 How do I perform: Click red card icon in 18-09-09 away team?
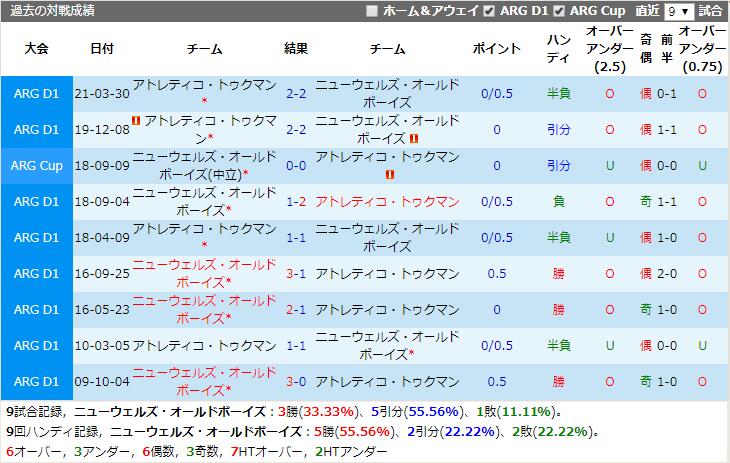[x=390, y=175]
